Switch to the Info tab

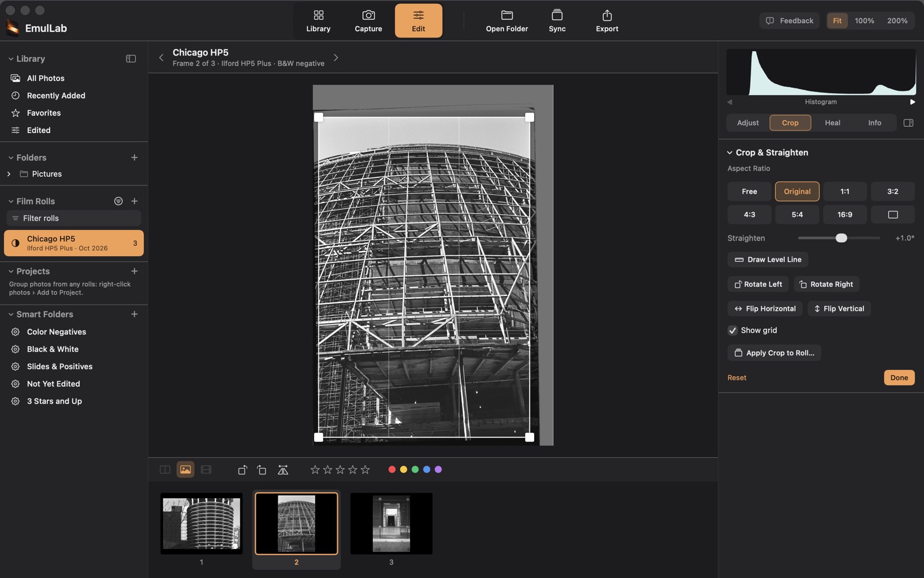point(874,123)
